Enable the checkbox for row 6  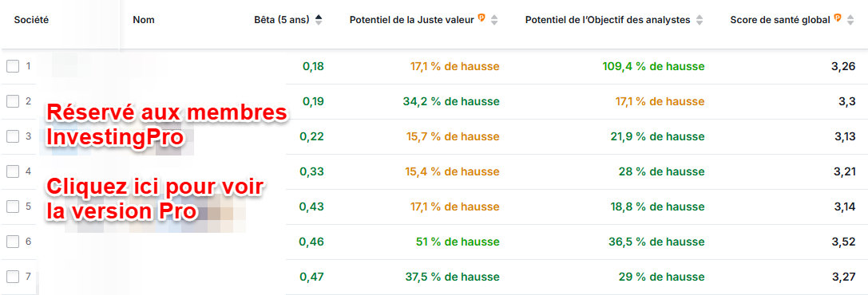click(13, 242)
